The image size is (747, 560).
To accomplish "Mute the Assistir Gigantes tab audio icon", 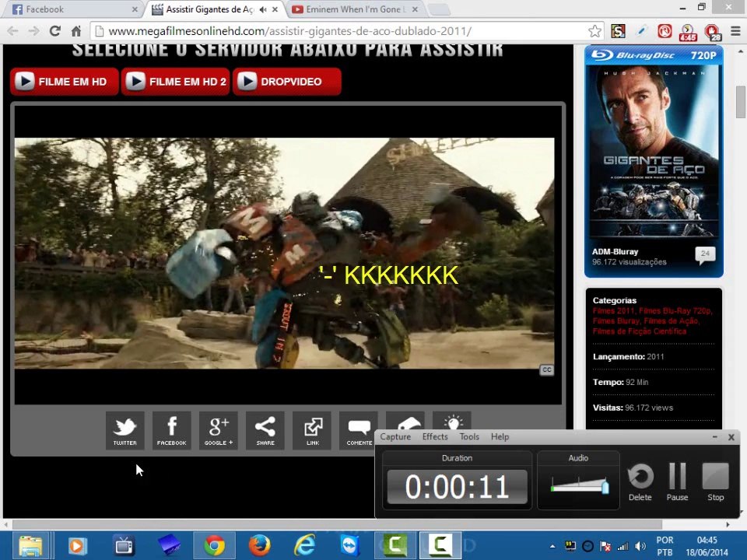I will click(263, 9).
